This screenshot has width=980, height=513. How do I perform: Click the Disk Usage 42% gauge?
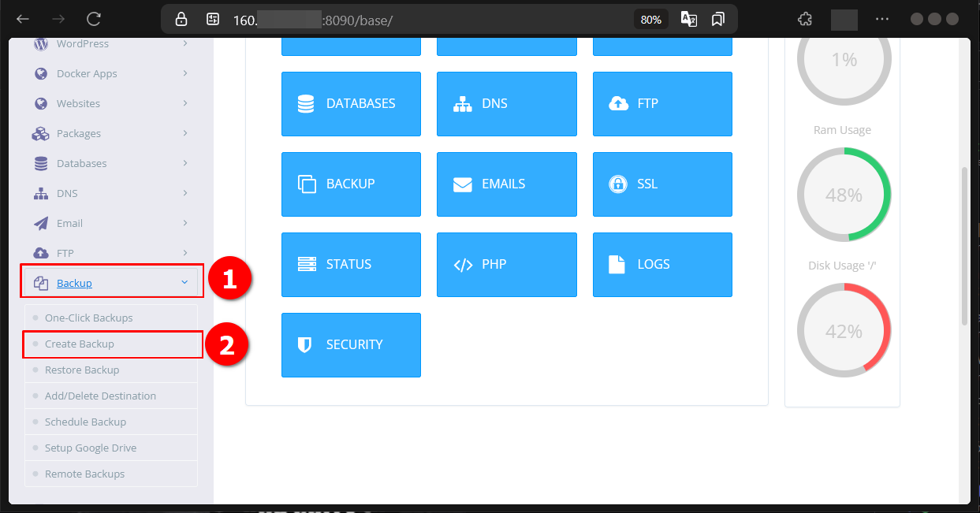pos(844,331)
